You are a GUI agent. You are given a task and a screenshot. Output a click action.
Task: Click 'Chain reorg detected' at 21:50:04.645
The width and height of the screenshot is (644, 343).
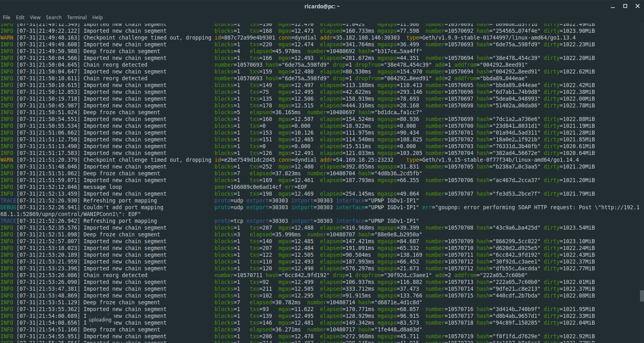pyautogui.click(x=115, y=65)
